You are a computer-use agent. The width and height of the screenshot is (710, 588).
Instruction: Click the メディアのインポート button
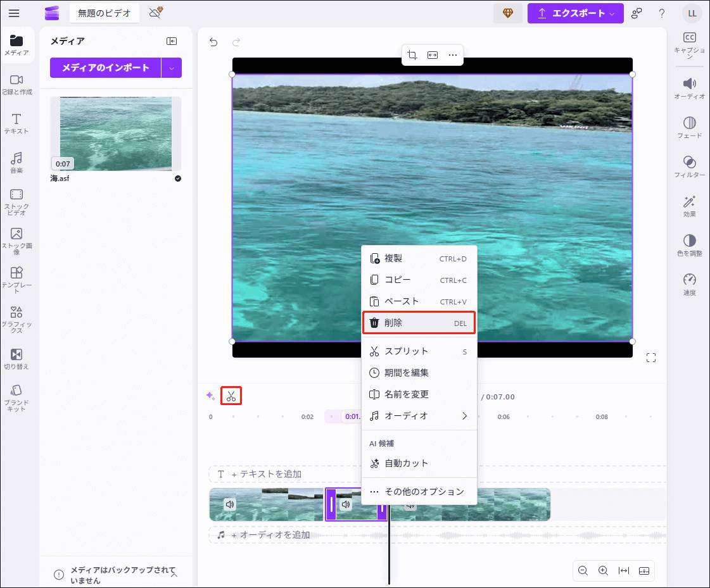105,68
